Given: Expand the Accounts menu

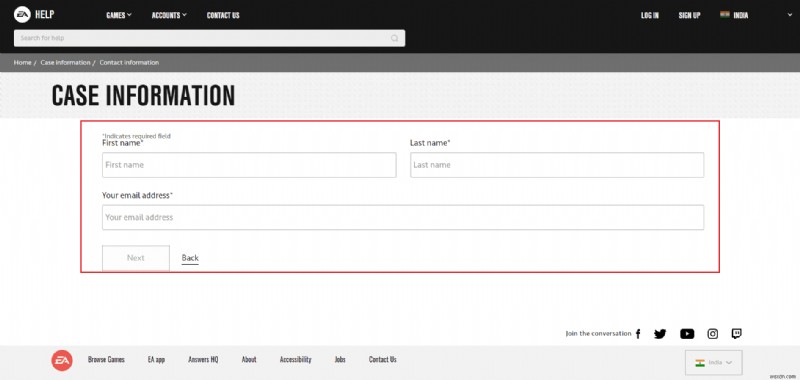Looking at the screenshot, I should [x=169, y=15].
